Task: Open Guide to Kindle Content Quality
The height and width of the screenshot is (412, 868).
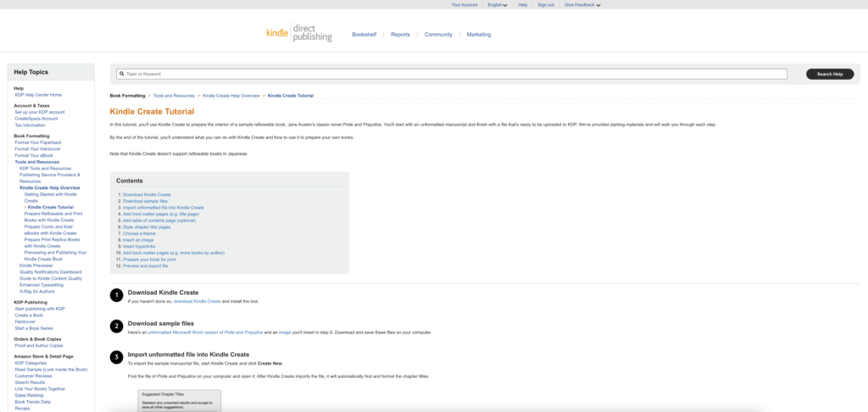Action: [x=50, y=279]
